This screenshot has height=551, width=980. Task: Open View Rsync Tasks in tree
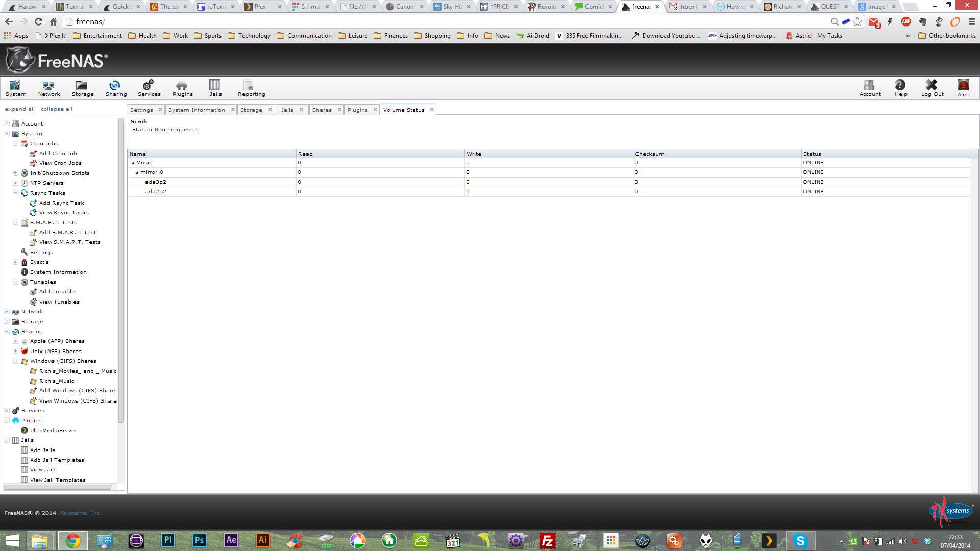coord(64,212)
